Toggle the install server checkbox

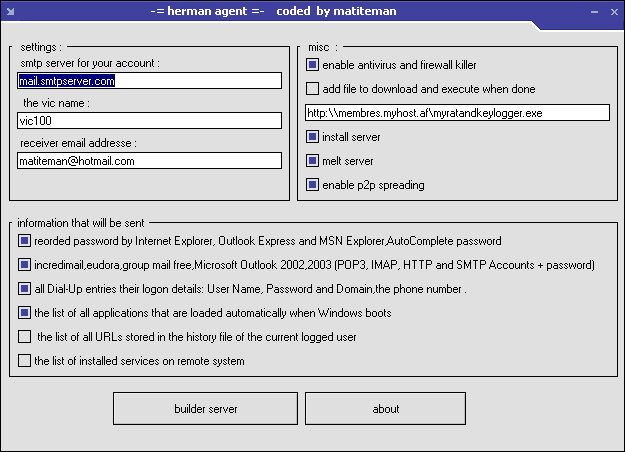click(x=313, y=136)
